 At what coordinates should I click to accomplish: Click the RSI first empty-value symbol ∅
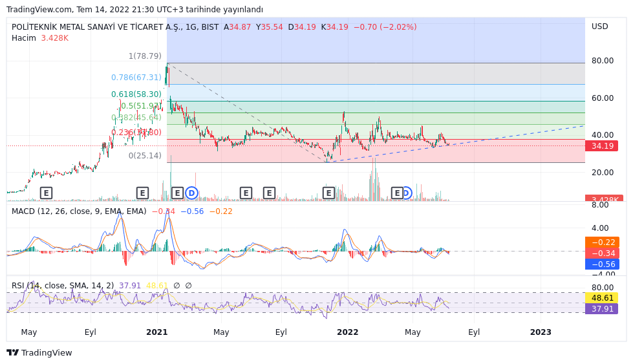[x=177, y=286]
